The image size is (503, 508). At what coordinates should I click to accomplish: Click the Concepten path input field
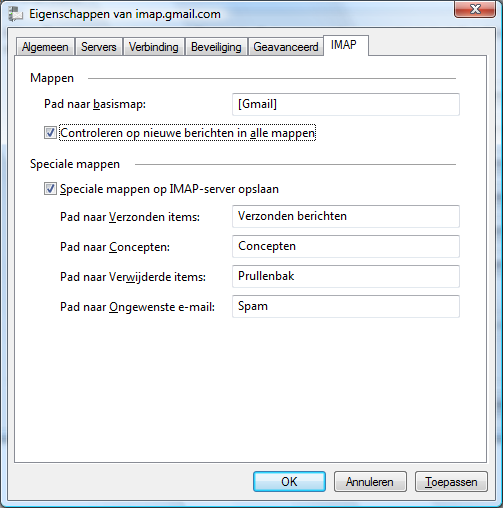pyautogui.click(x=346, y=246)
